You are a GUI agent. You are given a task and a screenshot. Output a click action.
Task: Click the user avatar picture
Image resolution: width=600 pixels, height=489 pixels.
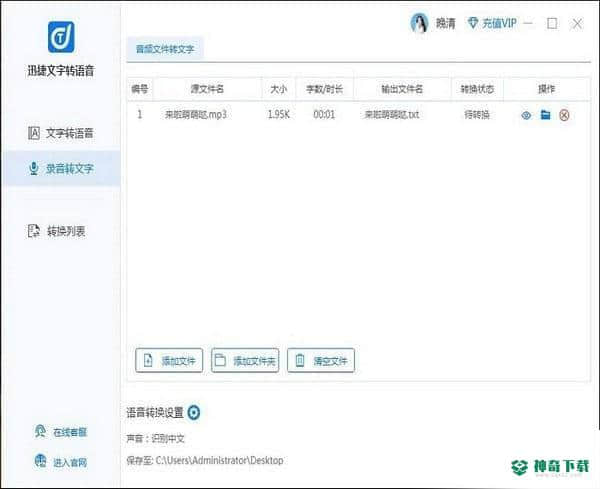419,23
